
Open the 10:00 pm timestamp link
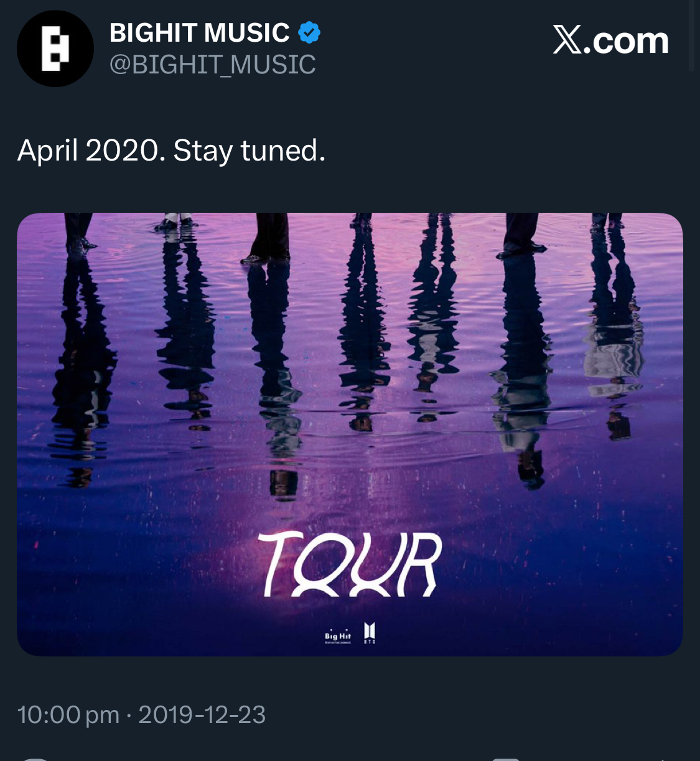pos(68,715)
